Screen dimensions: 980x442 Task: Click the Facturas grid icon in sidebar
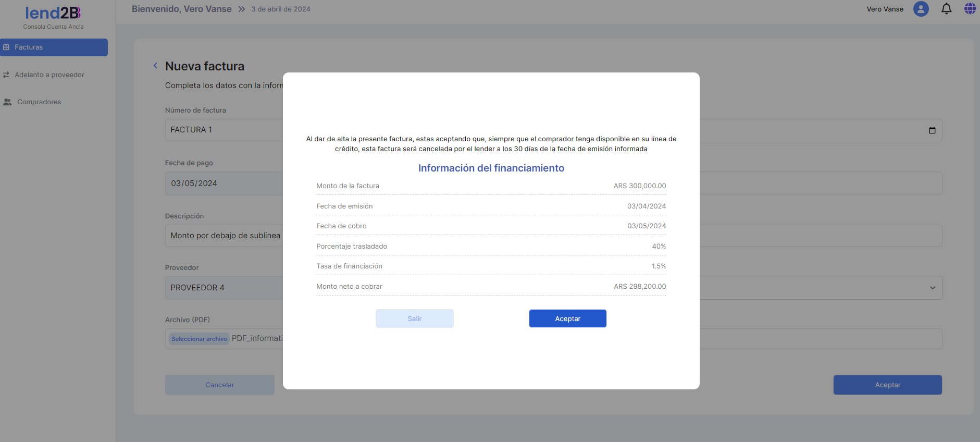pyautogui.click(x=6, y=47)
